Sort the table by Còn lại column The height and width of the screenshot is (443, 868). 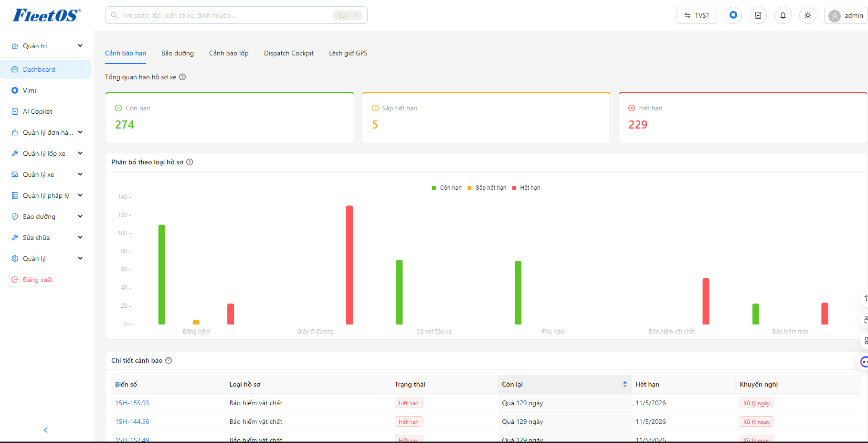pos(564,384)
